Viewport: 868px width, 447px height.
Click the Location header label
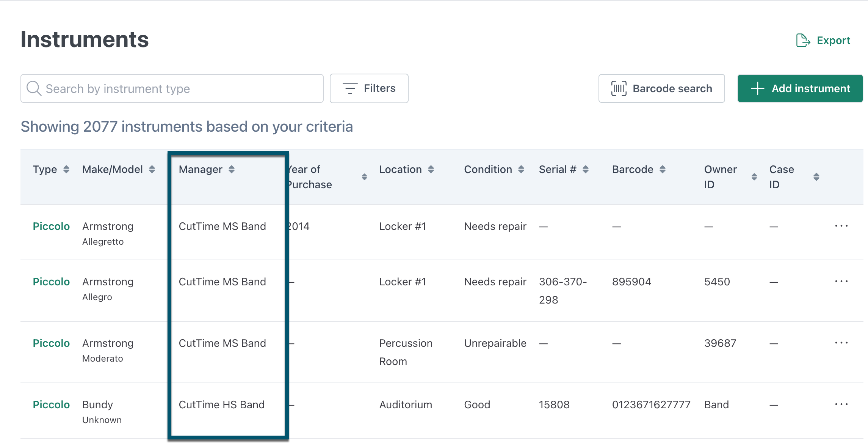pos(400,169)
